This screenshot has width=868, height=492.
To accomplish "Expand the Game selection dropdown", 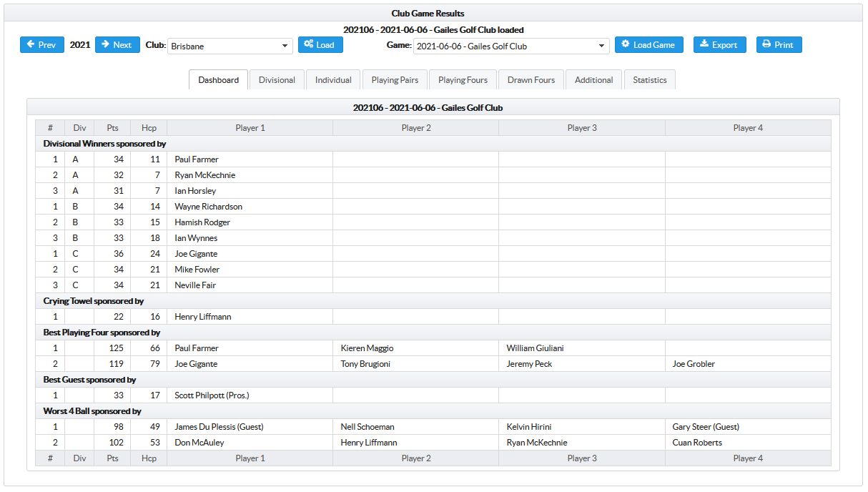I will (x=511, y=46).
